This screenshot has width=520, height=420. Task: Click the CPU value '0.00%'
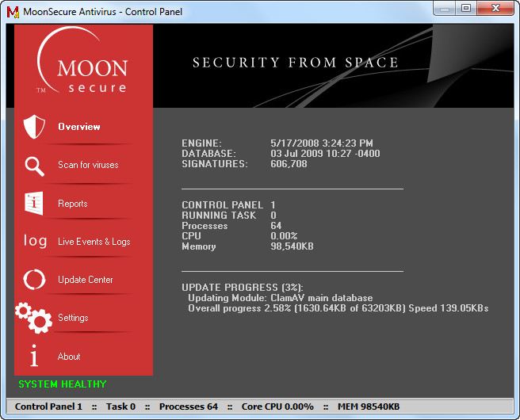pos(284,236)
